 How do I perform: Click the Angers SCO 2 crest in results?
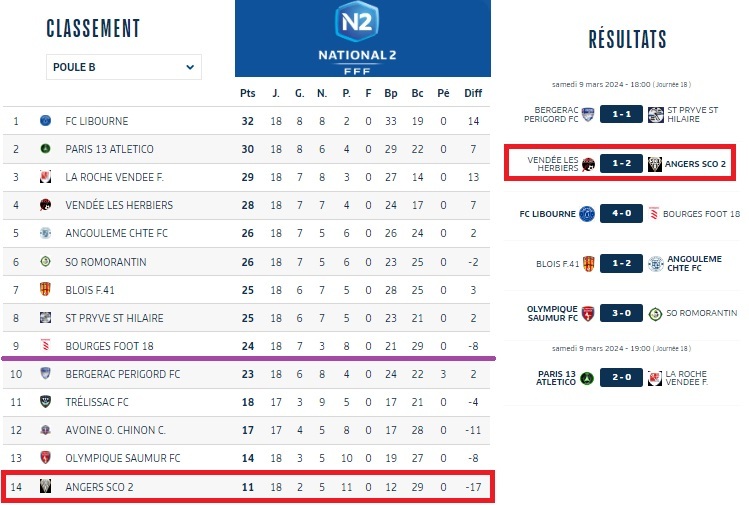[x=655, y=164]
